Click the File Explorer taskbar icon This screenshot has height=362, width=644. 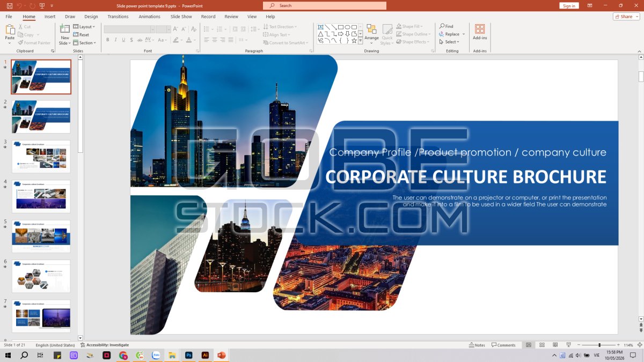click(172, 355)
